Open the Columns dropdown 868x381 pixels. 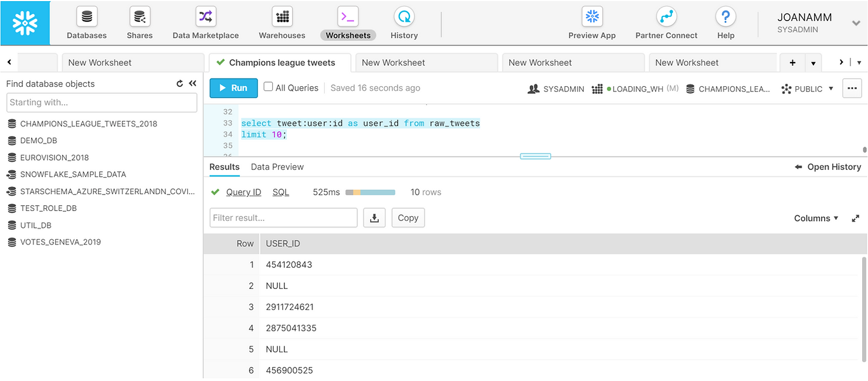[815, 217]
